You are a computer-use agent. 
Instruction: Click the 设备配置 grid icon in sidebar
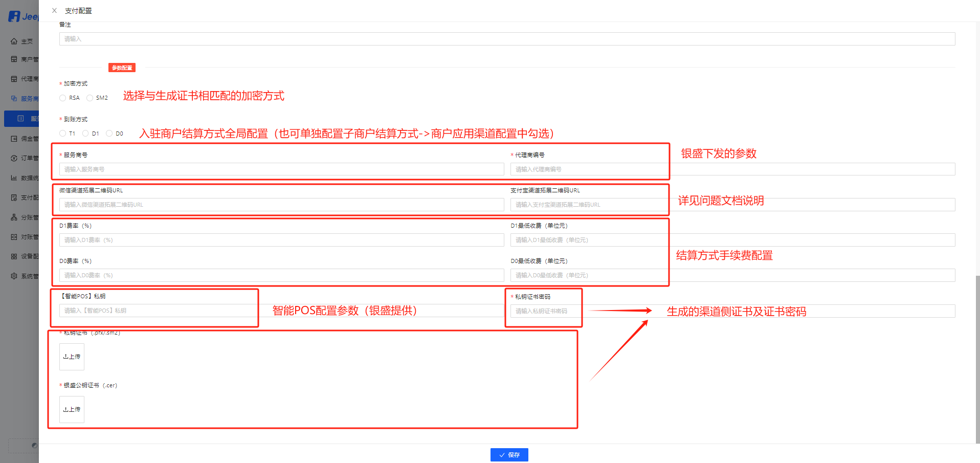pos(14,256)
